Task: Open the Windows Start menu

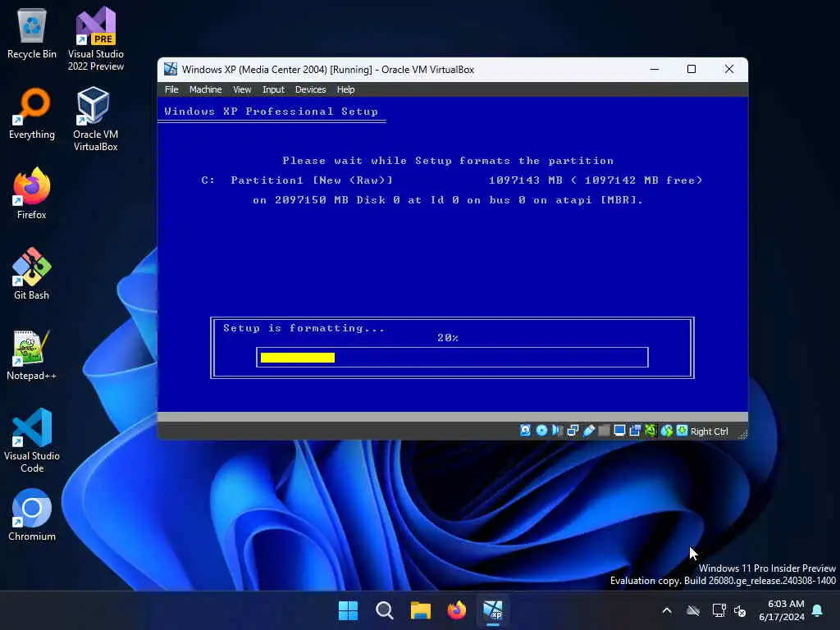Action: tap(348, 610)
